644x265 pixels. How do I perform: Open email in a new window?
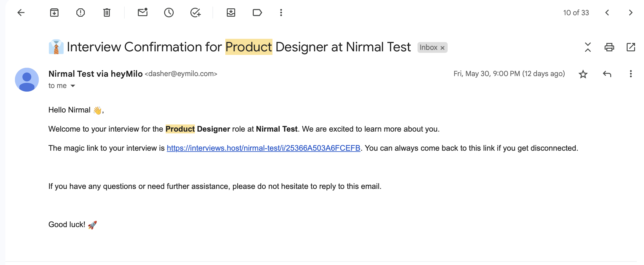pyautogui.click(x=631, y=47)
